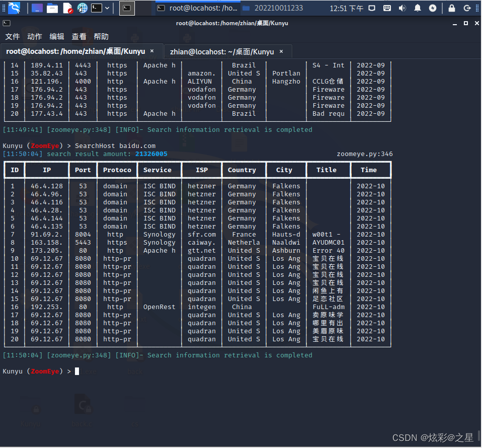482x448 pixels.
Task: Click 'amazon.' ISP in upper table
Action: point(202,73)
